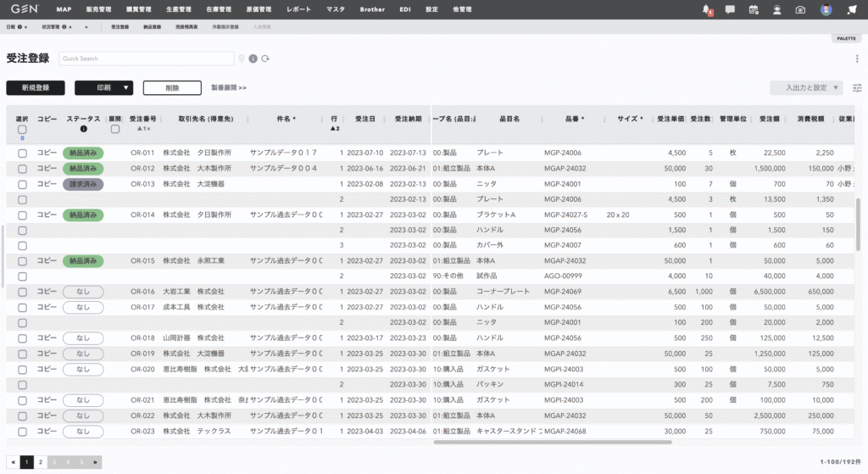Click the reload icon beside search
Image resolution: width=868 pixels, height=474 pixels.
(265, 59)
